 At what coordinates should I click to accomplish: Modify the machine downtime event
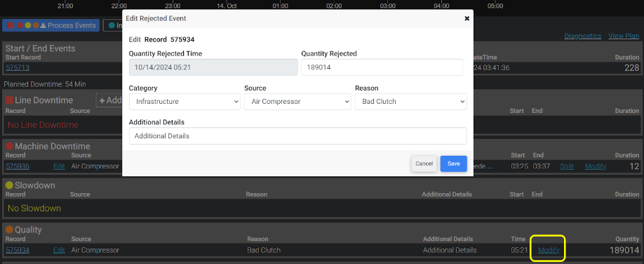click(596, 166)
